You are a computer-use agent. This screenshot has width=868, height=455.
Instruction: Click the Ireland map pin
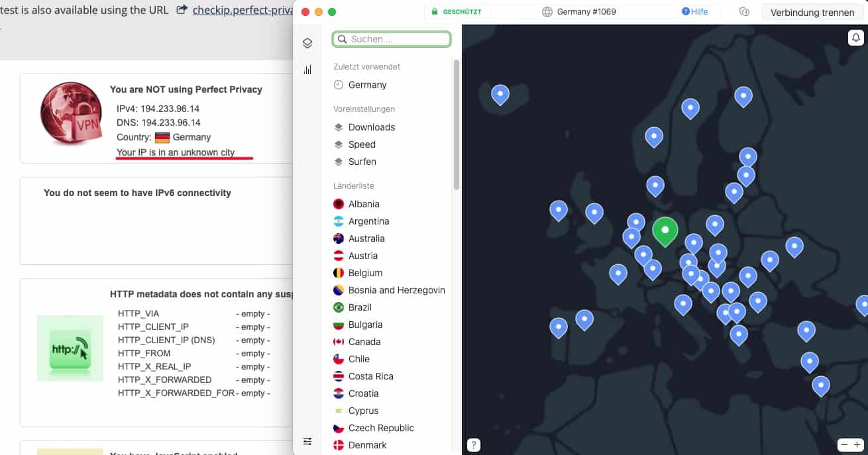[x=559, y=210]
